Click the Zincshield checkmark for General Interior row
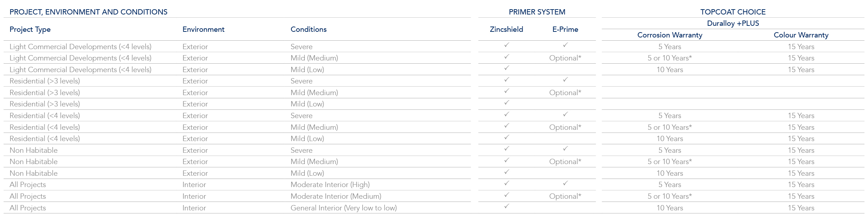This screenshot has width=868, height=221. pyautogui.click(x=506, y=206)
